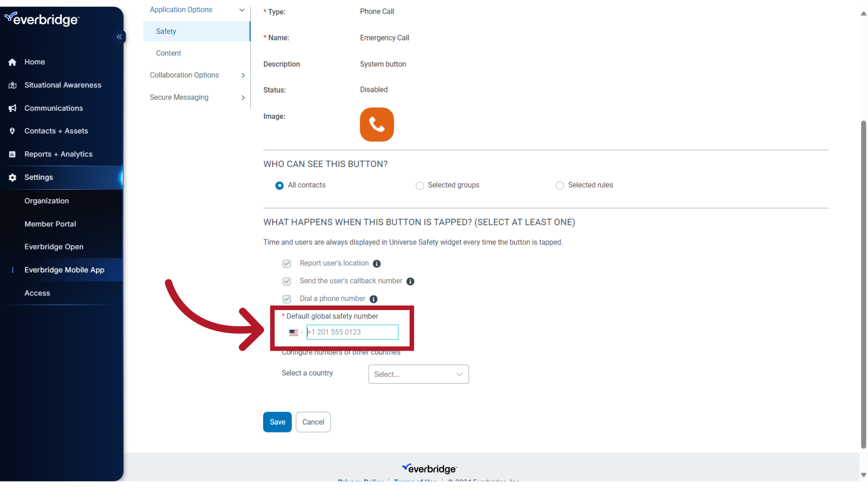This screenshot has width=868, height=488.
Task: Select the Selected groups radio button
Action: pos(420,185)
